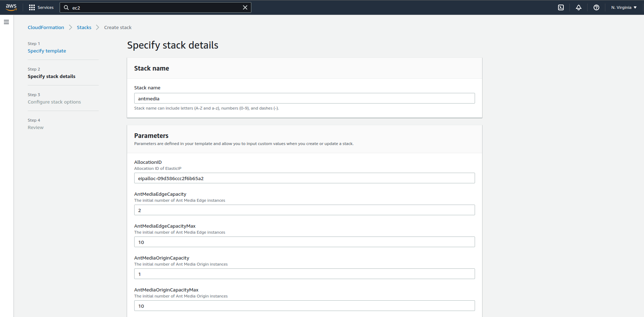Edit the AntMediaOriginCapacityMax value

pos(305,306)
